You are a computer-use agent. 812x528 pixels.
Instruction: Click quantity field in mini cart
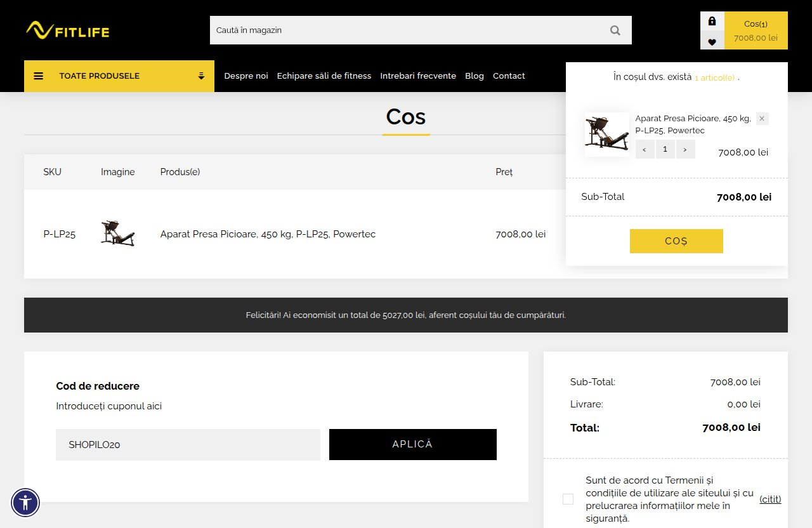pyautogui.click(x=665, y=149)
